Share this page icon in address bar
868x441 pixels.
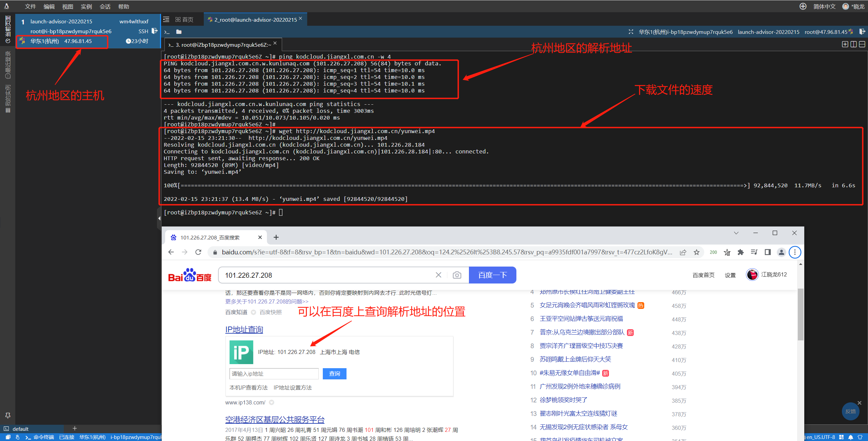[x=683, y=252]
